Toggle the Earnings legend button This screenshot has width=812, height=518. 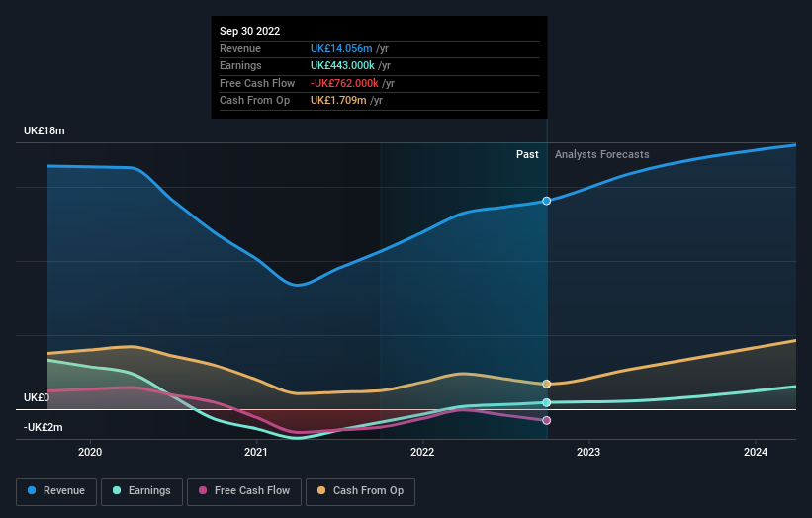(x=141, y=491)
